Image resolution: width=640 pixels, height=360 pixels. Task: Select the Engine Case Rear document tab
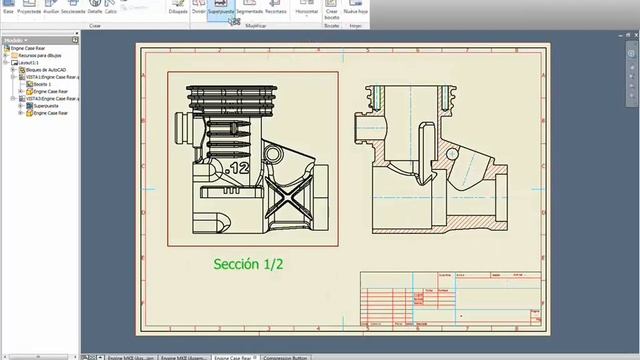click(232, 357)
